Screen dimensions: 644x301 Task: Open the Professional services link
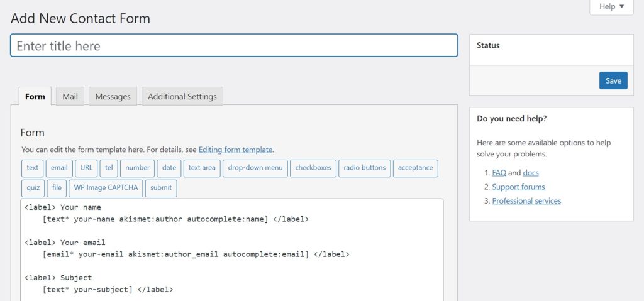click(x=526, y=201)
